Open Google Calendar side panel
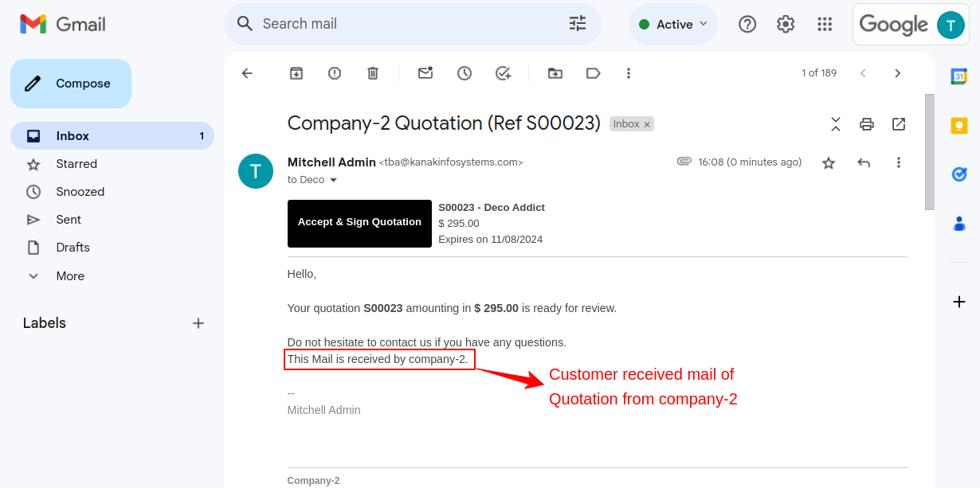980x488 pixels. point(958,76)
